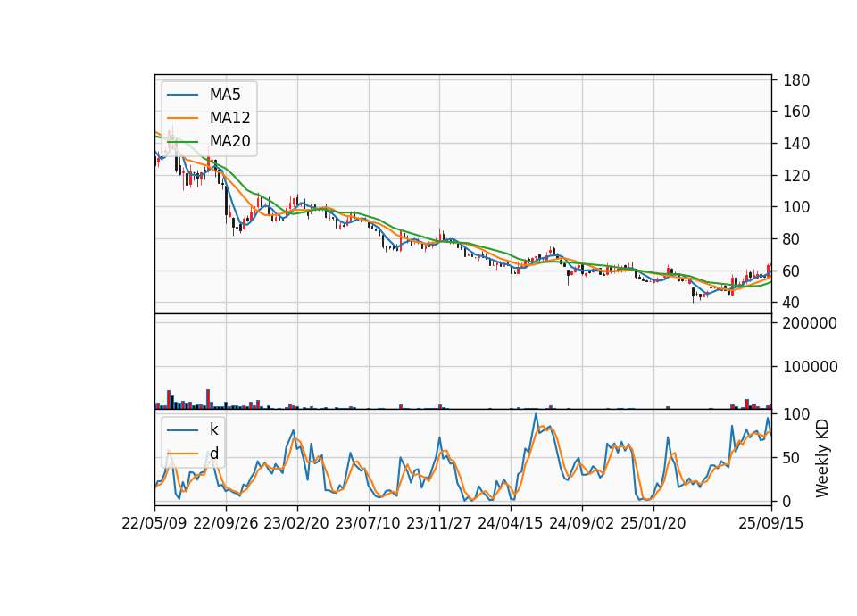The width and height of the screenshot is (857, 616).
Task: Click the orange MA12 legend line swatch
Action: pos(182,118)
